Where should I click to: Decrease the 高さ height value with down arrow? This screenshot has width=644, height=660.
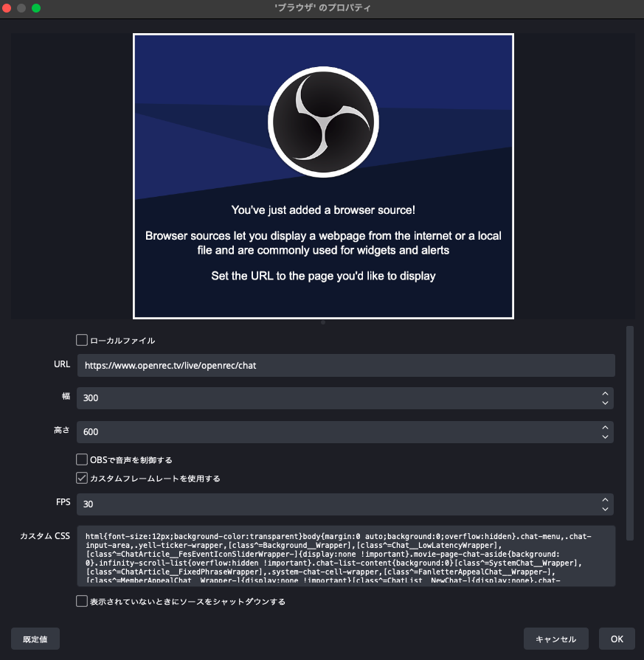pyautogui.click(x=605, y=437)
